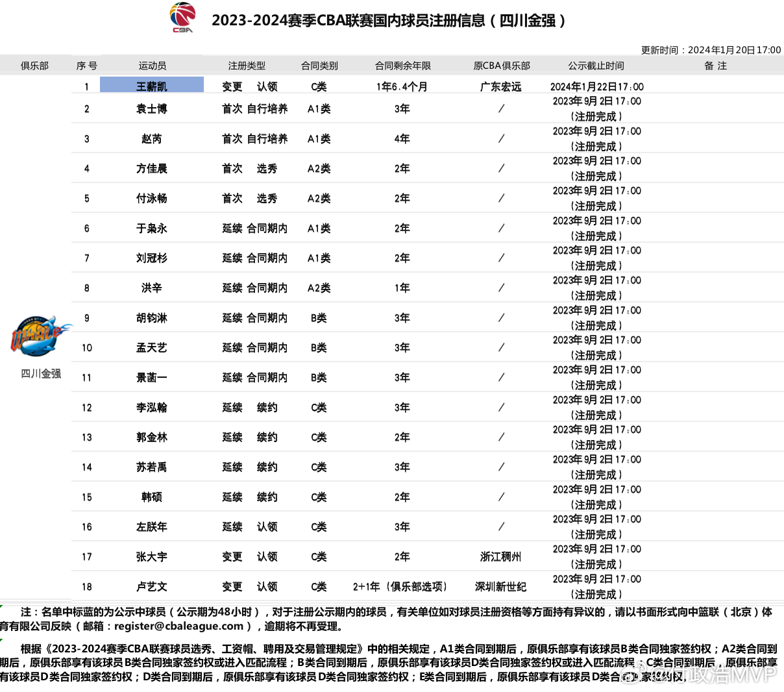Viewport: 784px width, 692px height.
Task: Click the 备注 column header
Action: click(715, 66)
